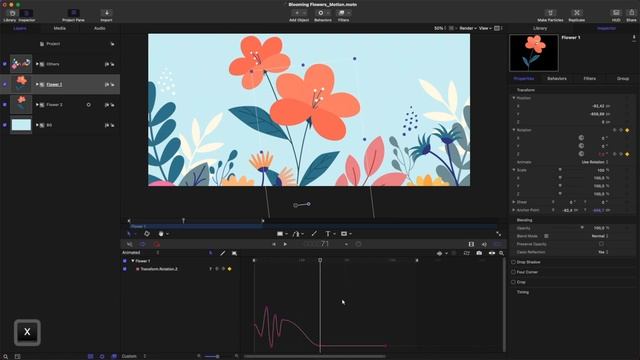Select the 3D transform tool
640x360 pixels.
[147, 234]
